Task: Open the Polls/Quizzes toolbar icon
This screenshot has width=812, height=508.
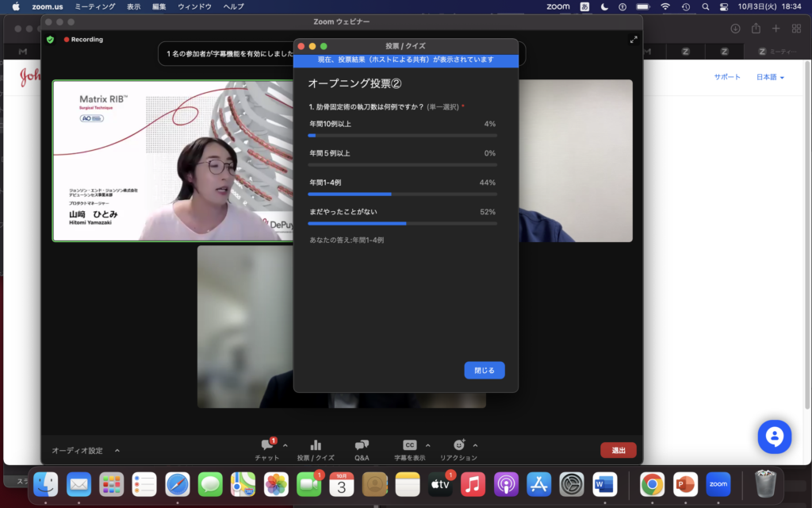Action: coord(316,445)
